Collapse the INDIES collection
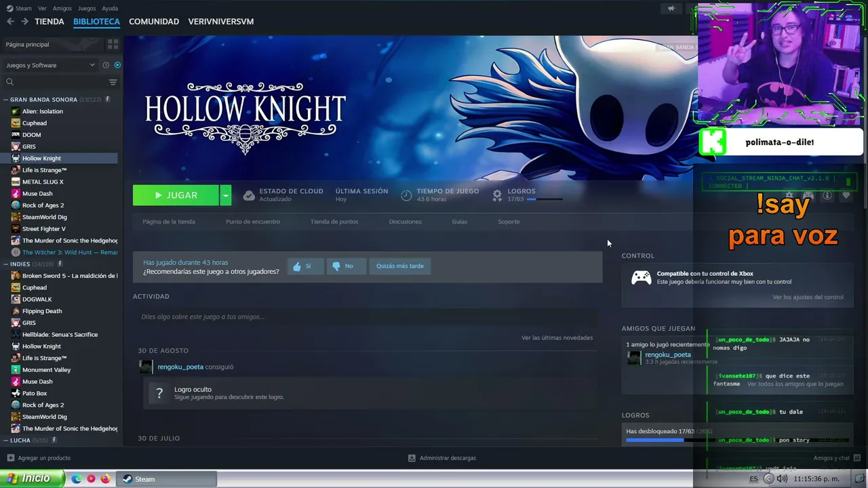Screen dimensions: 868x488 tap(6, 264)
